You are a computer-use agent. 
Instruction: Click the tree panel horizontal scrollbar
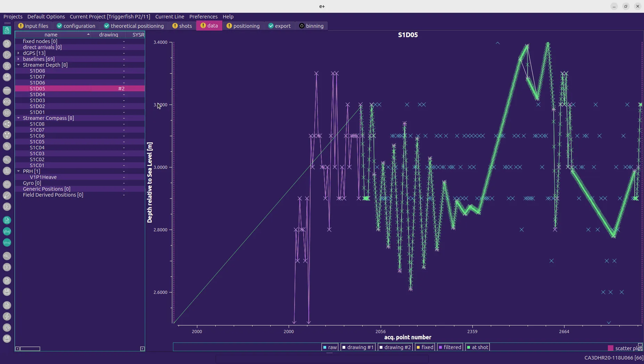[30, 349]
